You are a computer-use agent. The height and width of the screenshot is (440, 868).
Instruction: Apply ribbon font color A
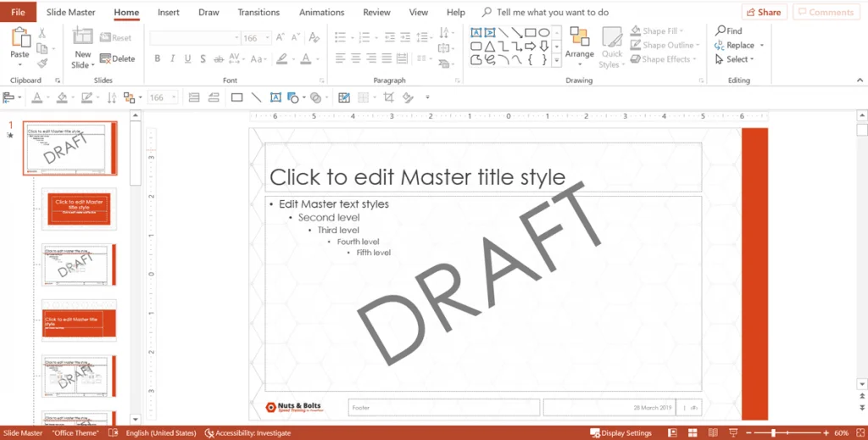305,58
